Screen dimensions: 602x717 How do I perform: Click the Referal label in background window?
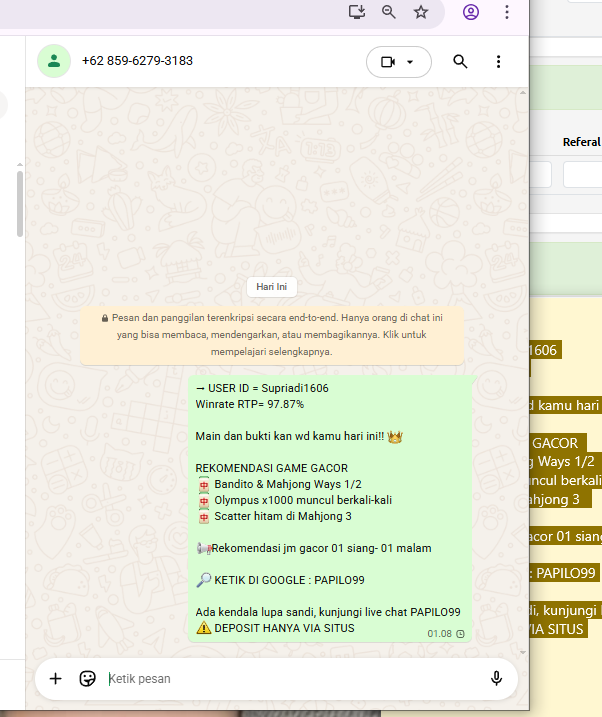point(581,142)
